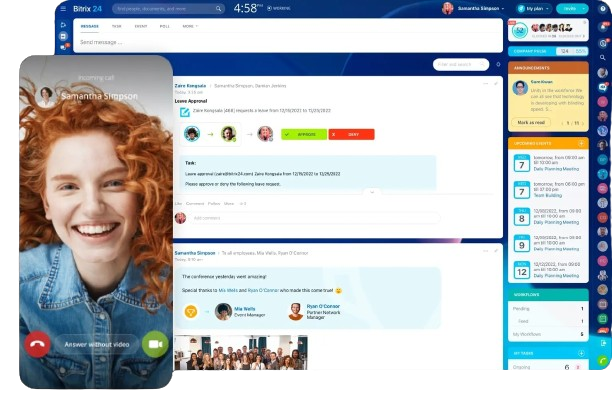Click the Approve button

pyautogui.click(x=304, y=134)
